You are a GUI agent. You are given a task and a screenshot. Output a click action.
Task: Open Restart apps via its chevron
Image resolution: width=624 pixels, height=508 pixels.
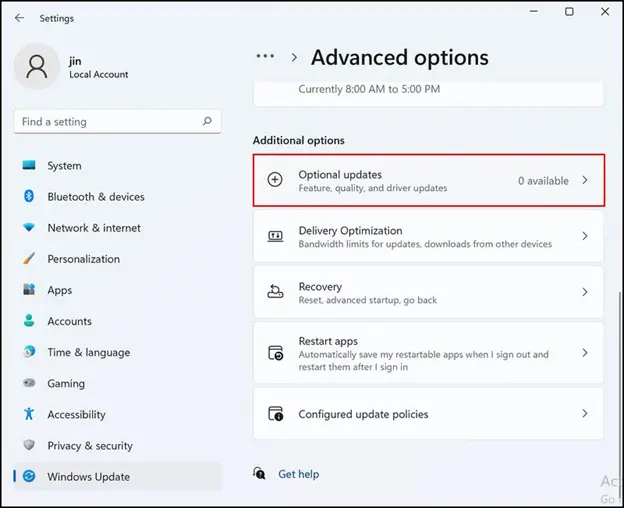click(585, 352)
